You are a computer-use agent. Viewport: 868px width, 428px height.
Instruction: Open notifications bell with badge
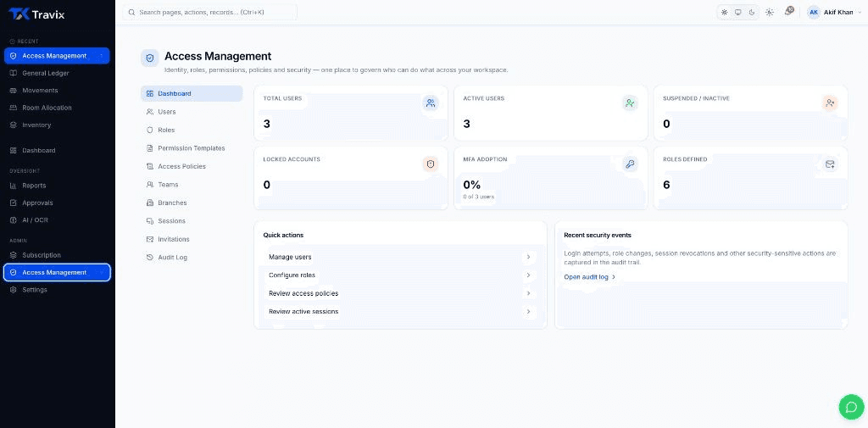[789, 11]
